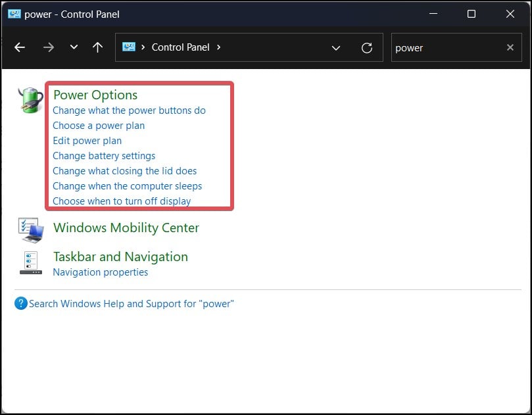Click the forward arrow navigation button
532x415 pixels.
coord(49,47)
